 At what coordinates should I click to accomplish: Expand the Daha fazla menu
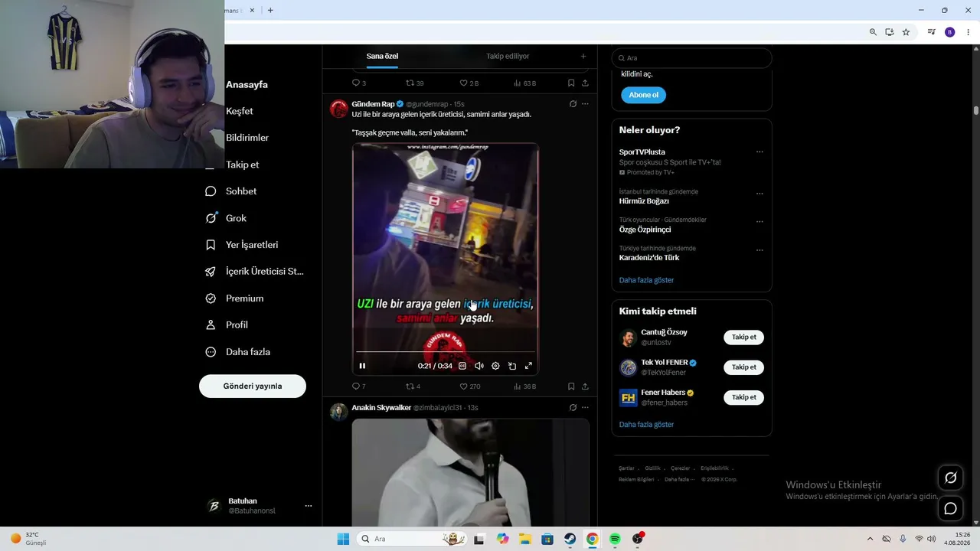coord(237,352)
